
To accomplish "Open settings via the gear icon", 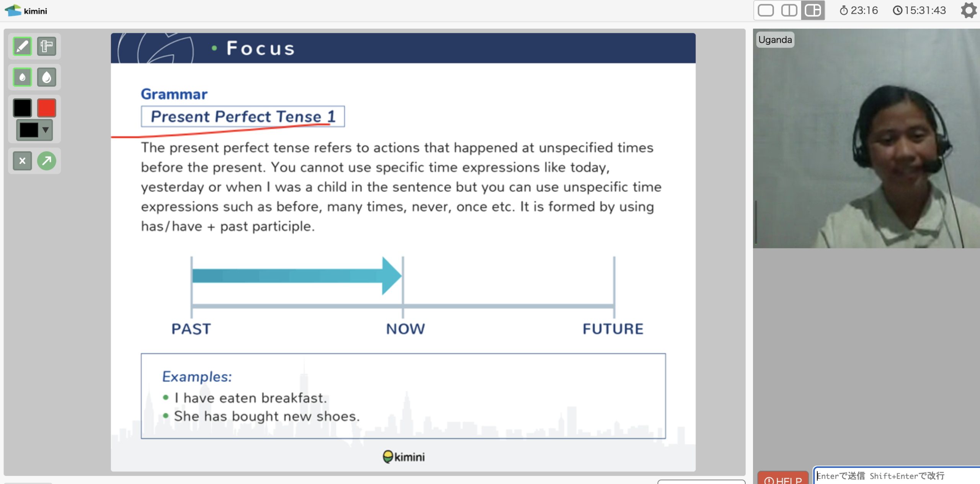I will tap(968, 10).
